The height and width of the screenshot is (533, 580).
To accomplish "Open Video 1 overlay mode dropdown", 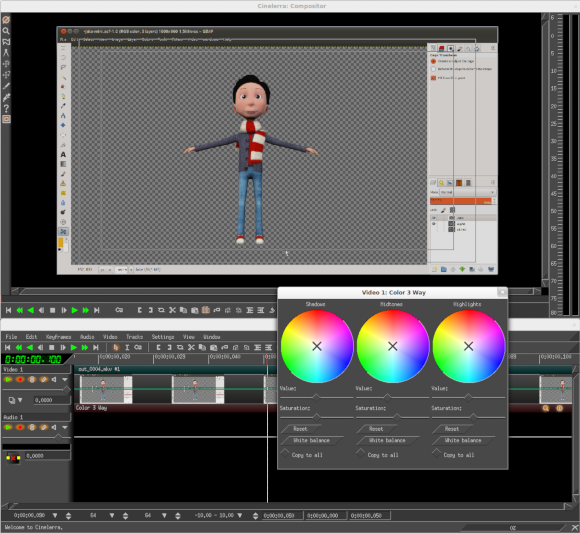I will click(x=20, y=400).
